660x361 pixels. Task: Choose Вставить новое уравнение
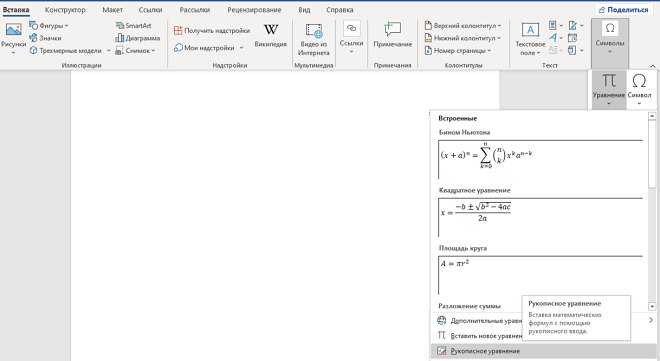(543, 335)
